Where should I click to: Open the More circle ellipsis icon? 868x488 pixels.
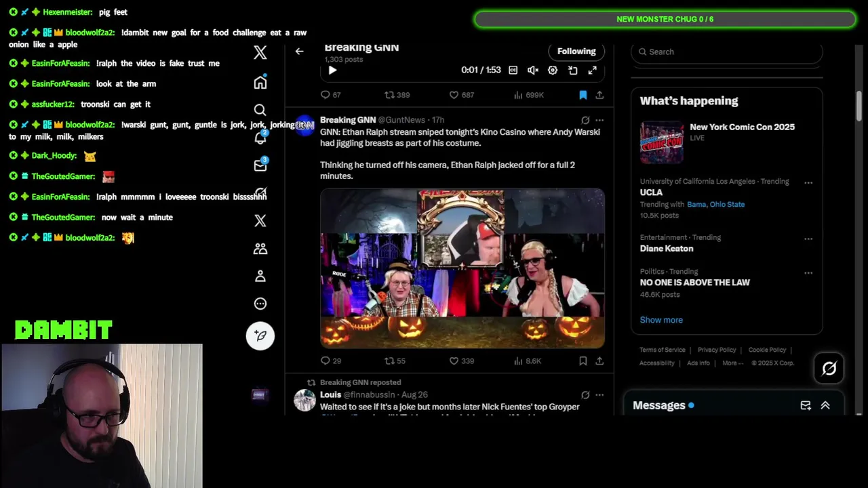point(260,304)
